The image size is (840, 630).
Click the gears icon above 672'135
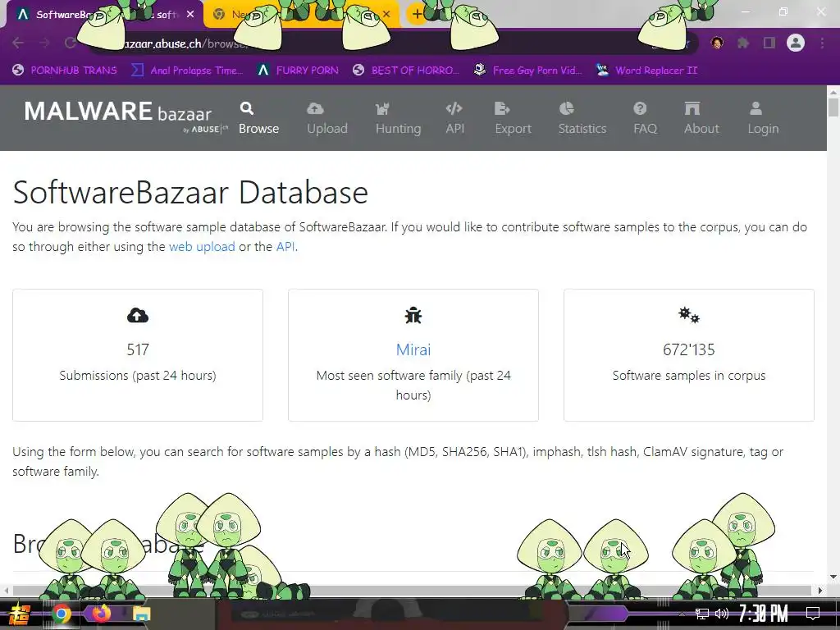pyautogui.click(x=689, y=315)
